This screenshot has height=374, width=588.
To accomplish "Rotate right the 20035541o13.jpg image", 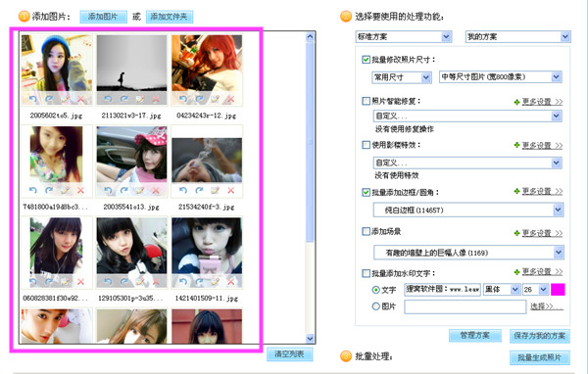I will point(123,190).
